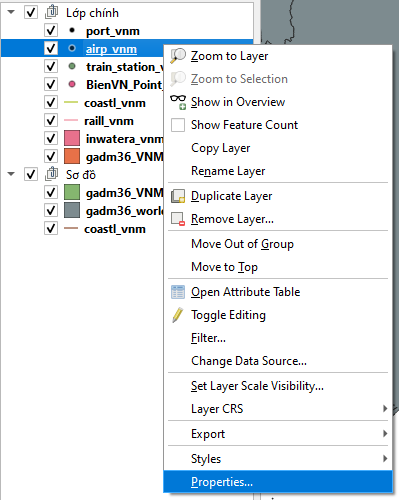
Task: Select coastl_vnm layer name under Sơ đồ
Action: coord(115,229)
